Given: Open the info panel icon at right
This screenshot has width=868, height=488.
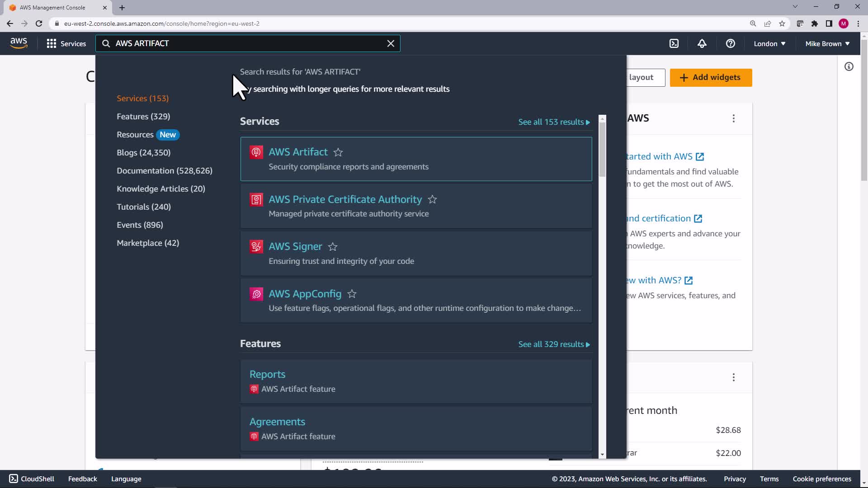Looking at the screenshot, I should point(849,67).
